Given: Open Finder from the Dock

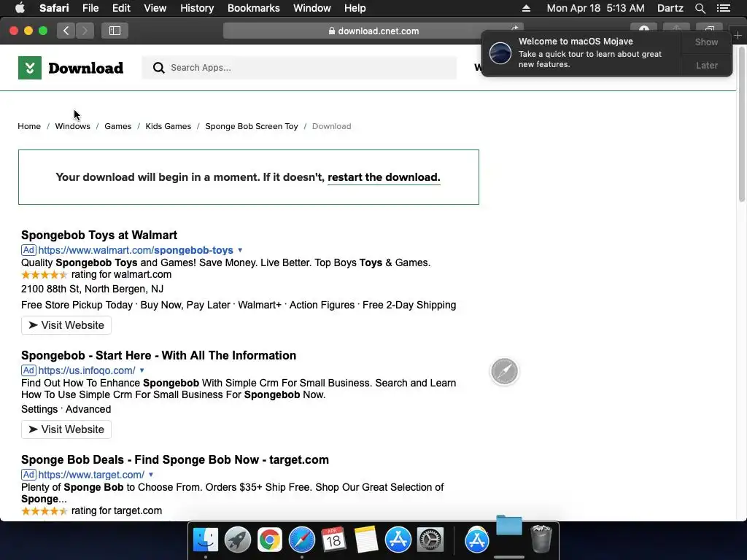Looking at the screenshot, I should click(x=205, y=540).
